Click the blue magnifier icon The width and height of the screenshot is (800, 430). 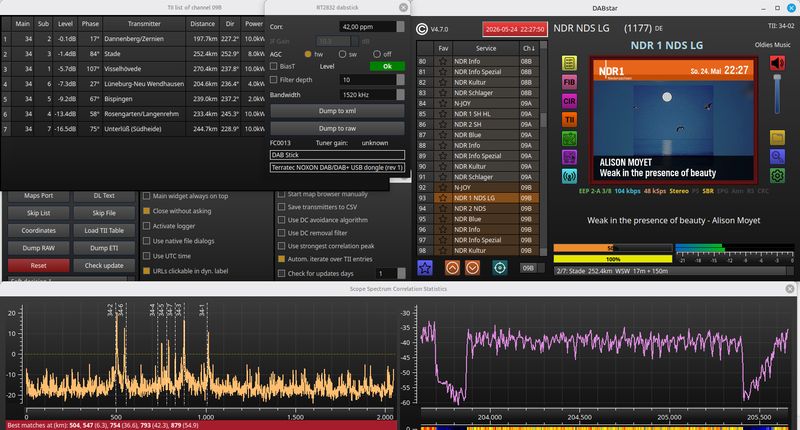click(777, 157)
